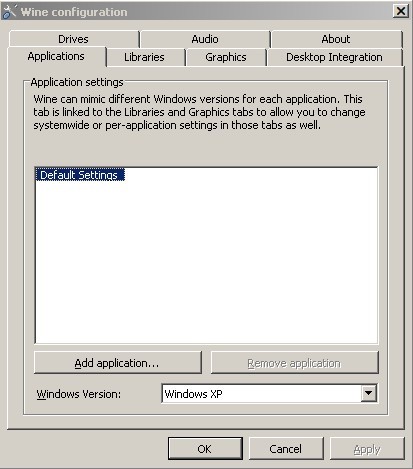Click the Application settings group label
Image resolution: width=413 pixels, height=469 pixels.
tap(77, 82)
